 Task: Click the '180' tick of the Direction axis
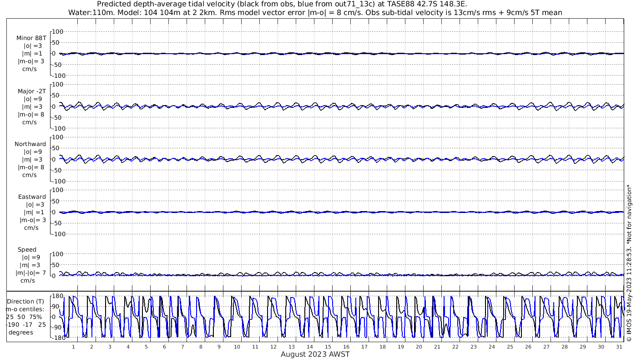(x=57, y=296)
